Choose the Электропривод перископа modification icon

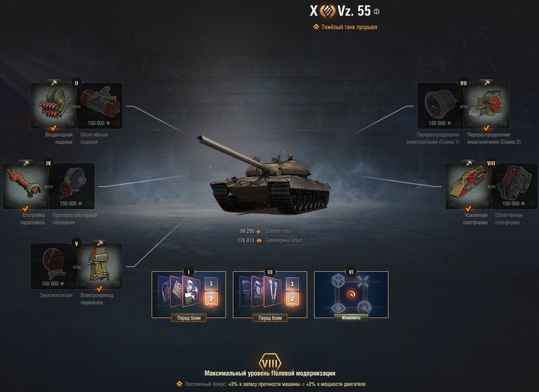click(x=100, y=267)
